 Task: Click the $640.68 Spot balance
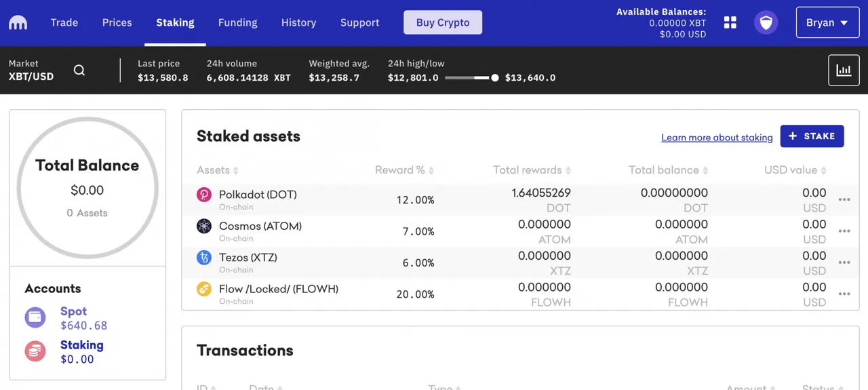pos(84,326)
